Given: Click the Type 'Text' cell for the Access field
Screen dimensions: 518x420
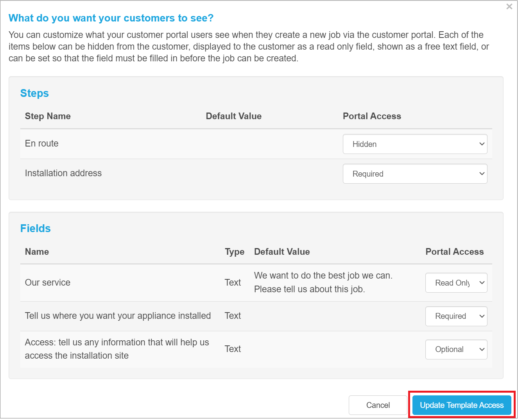Looking at the screenshot, I should pyautogui.click(x=233, y=349).
